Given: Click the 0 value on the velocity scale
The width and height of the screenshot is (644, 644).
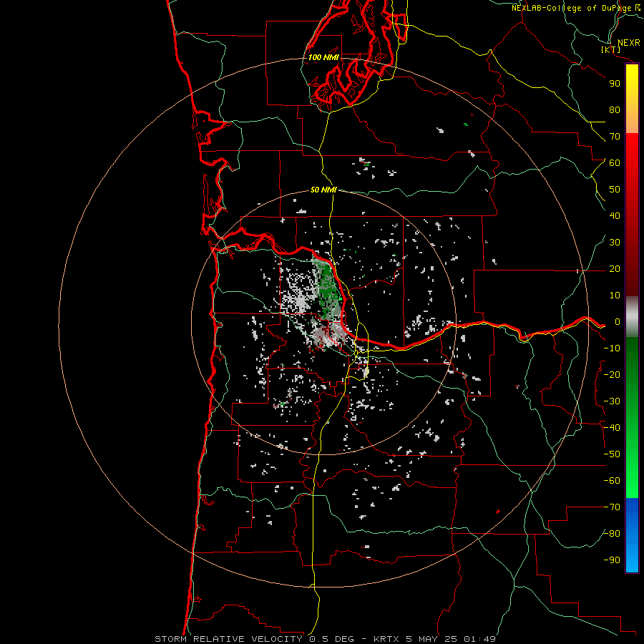Looking at the screenshot, I should pos(618,322).
